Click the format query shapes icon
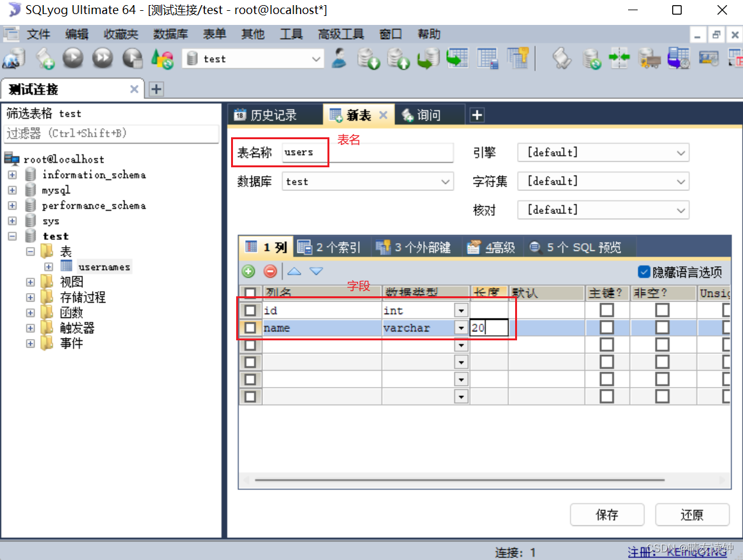Viewport: 743px width, 560px height. tap(162, 58)
